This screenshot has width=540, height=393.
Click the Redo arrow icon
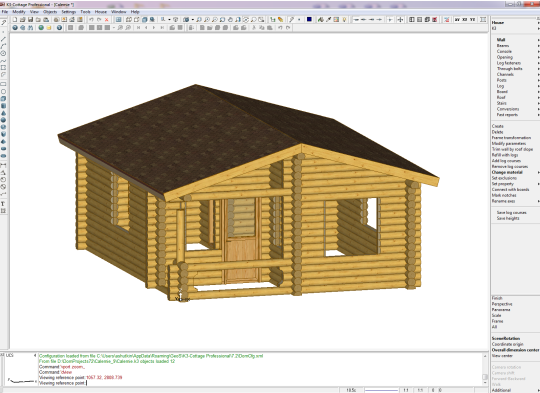tap(99, 20)
